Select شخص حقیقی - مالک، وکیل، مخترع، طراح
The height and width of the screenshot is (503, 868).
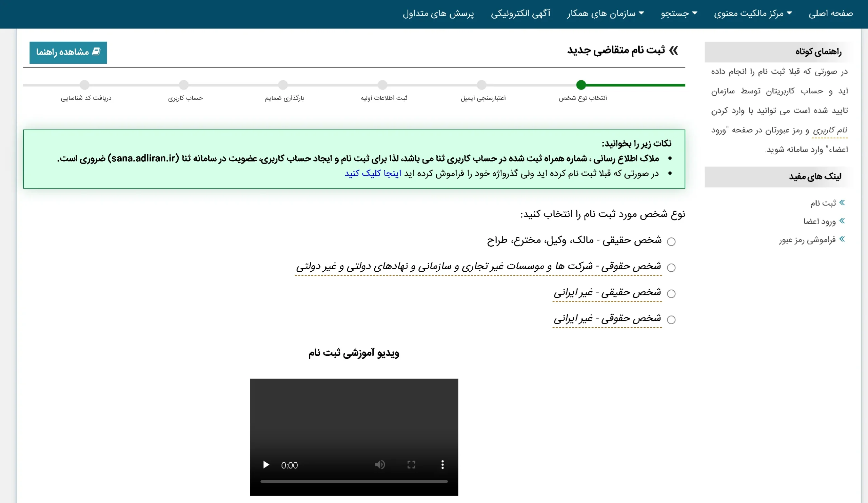coord(671,241)
